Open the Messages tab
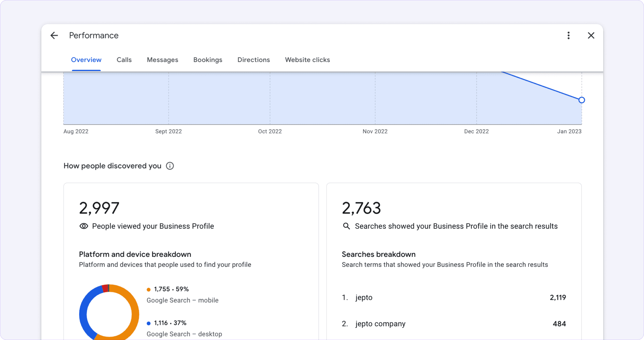Image resolution: width=644 pixels, height=340 pixels. tap(162, 60)
